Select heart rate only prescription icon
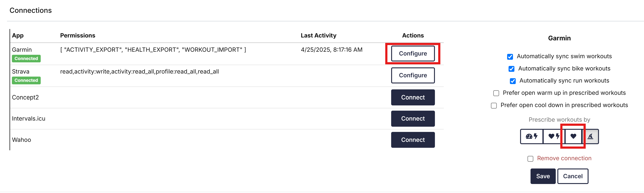Image resolution: width=644 pixels, height=193 pixels. pos(573,136)
